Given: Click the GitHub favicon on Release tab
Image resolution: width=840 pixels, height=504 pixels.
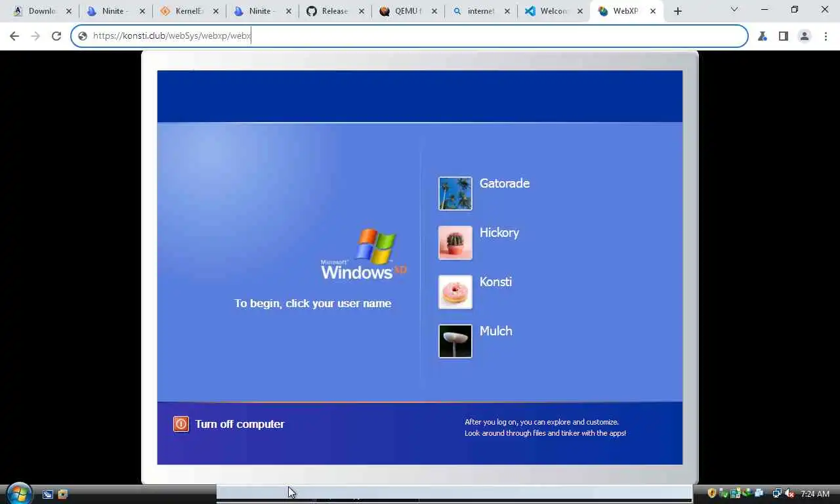Looking at the screenshot, I should point(312,11).
